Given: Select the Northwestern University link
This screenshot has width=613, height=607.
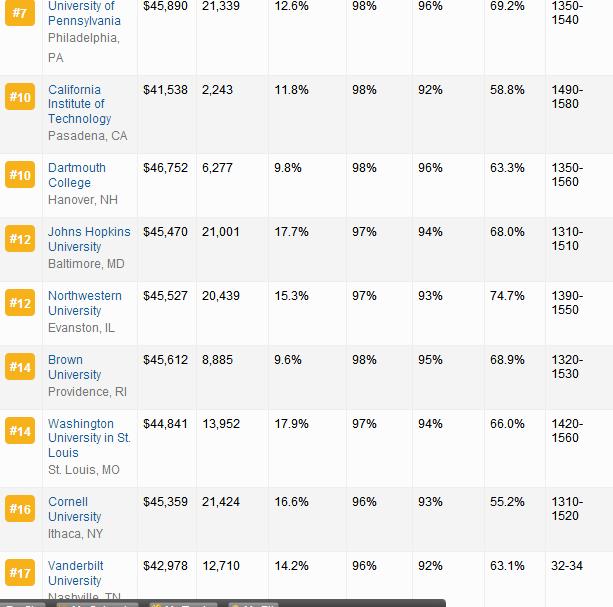Looking at the screenshot, I should pos(84,303).
